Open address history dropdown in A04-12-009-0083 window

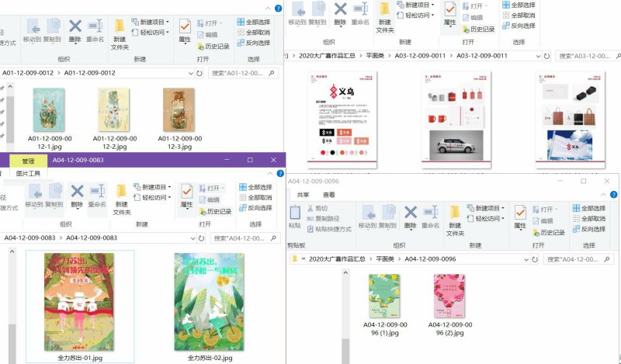coord(193,238)
